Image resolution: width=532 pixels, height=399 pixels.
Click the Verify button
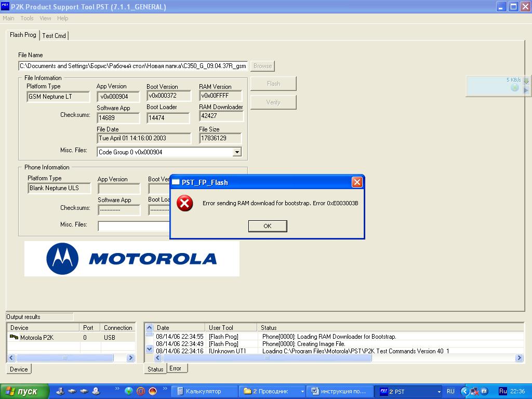[x=273, y=102]
